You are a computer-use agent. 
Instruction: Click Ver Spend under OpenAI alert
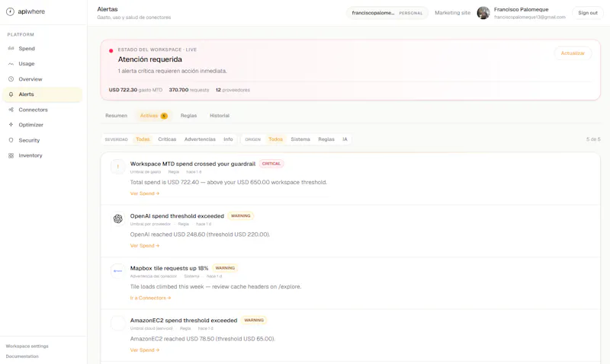145,245
